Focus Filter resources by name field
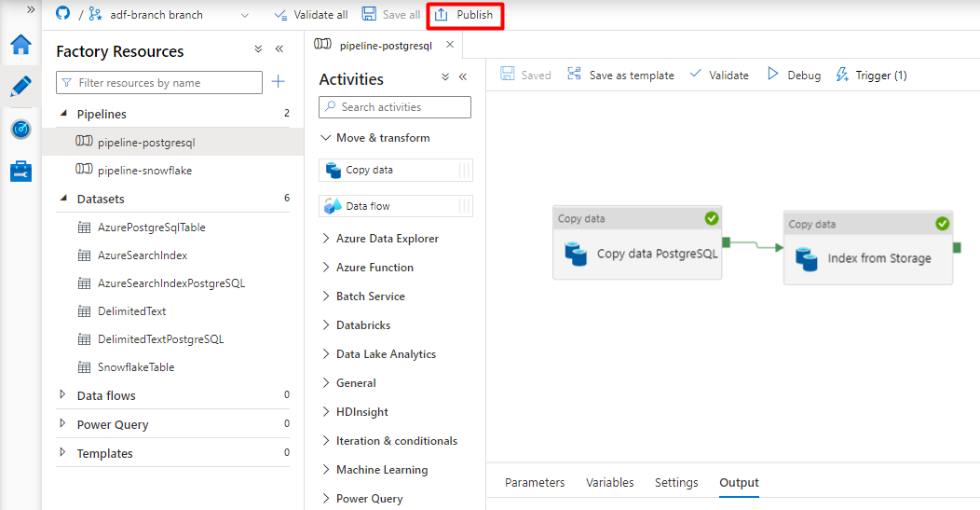Screen dimensions: 980x510 (x=159, y=83)
